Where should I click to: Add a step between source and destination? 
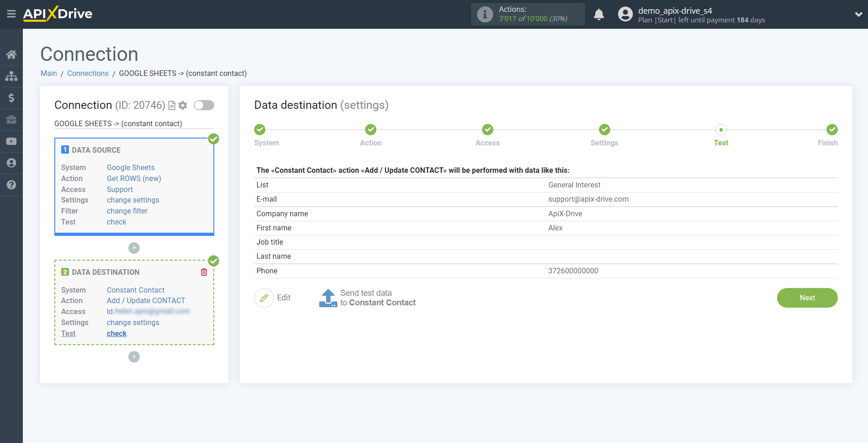134,248
